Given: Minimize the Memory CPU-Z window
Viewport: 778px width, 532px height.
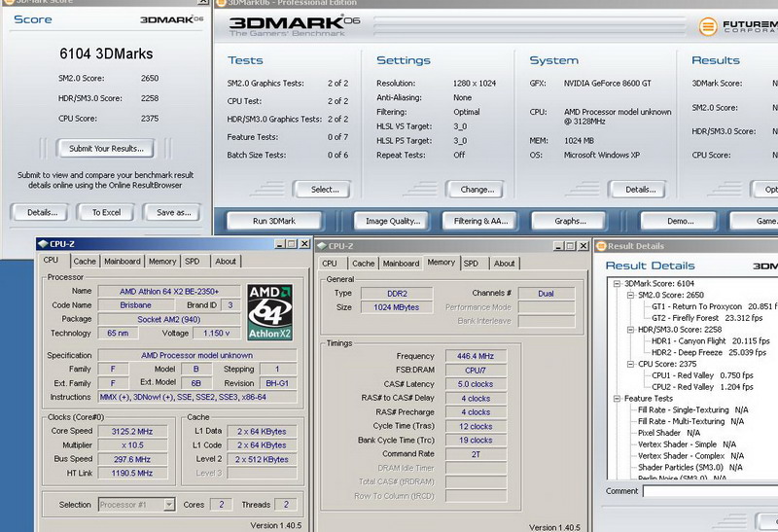Looking at the screenshot, I should (558, 246).
